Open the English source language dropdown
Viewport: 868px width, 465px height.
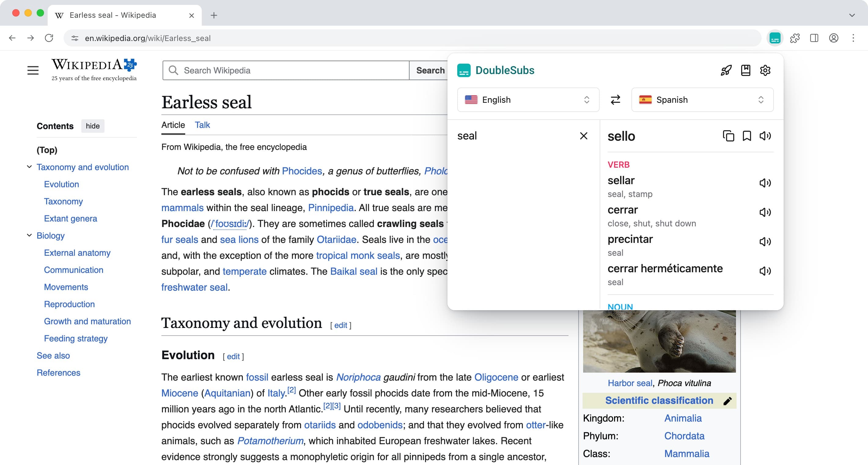[528, 99]
